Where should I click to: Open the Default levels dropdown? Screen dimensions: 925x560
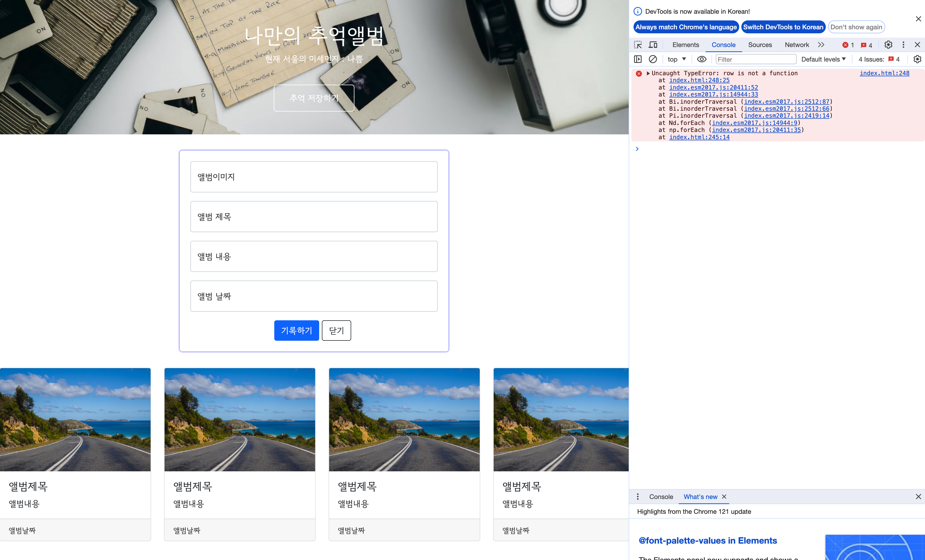pyautogui.click(x=824, y=59)
